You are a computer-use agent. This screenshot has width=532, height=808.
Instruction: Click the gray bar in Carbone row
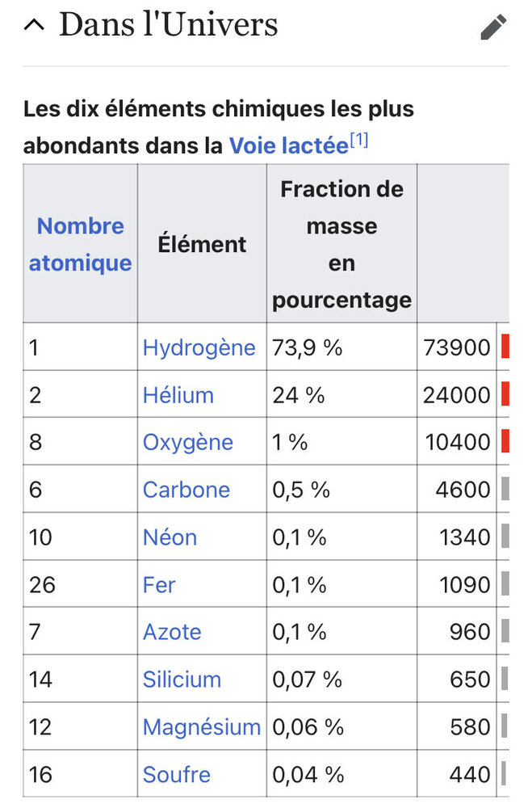(505, 490)
